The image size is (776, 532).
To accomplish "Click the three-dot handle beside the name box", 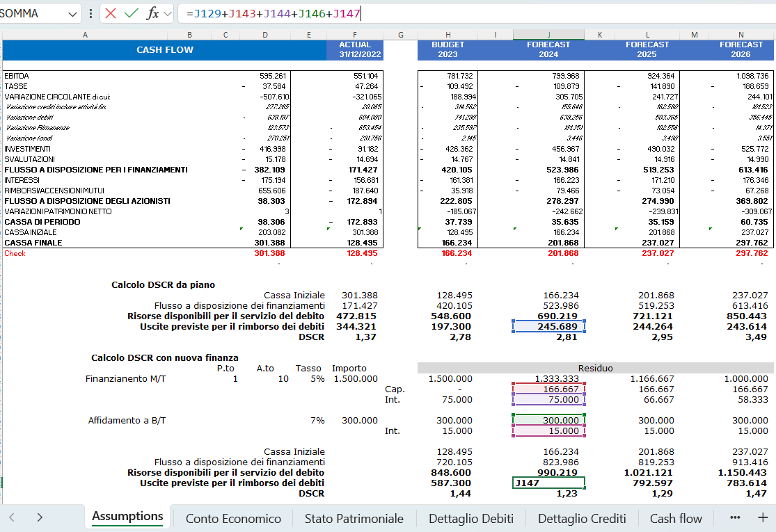I will (x=91, y=13).
